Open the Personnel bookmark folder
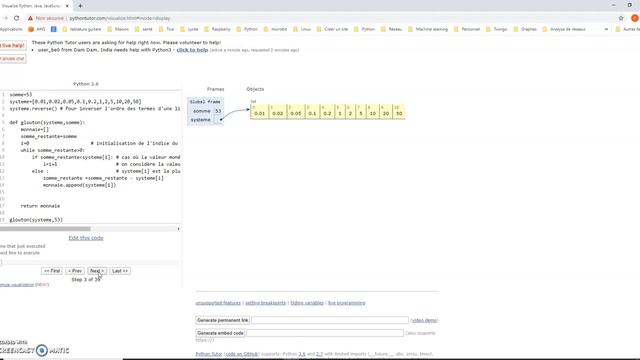The image size is (640, 360). click(x=467, y=29)
